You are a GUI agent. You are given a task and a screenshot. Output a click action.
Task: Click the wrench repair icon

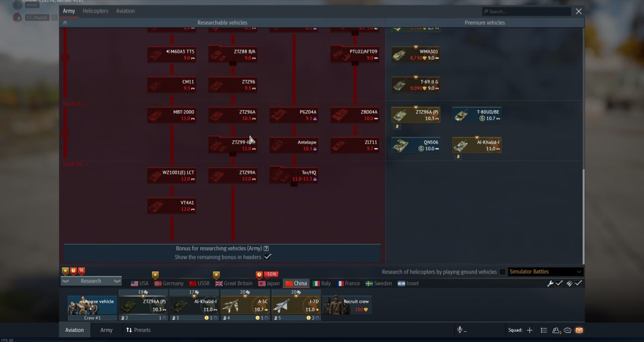[x=550, y=284]
